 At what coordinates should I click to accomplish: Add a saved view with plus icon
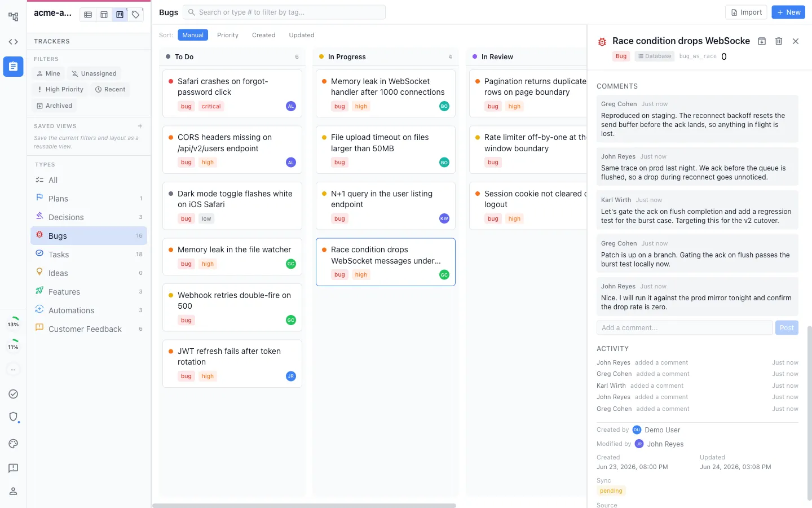pyautogui.click(x=140, y=126)
